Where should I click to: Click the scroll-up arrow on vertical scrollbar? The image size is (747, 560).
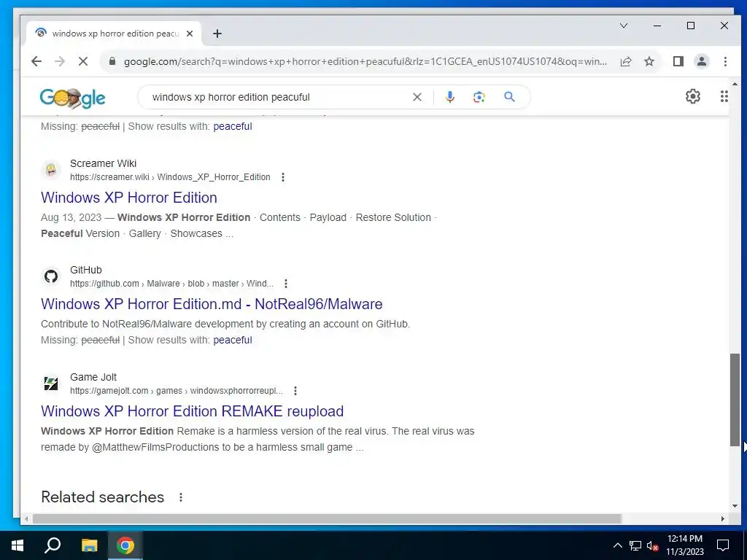click(x=735, y=84)
